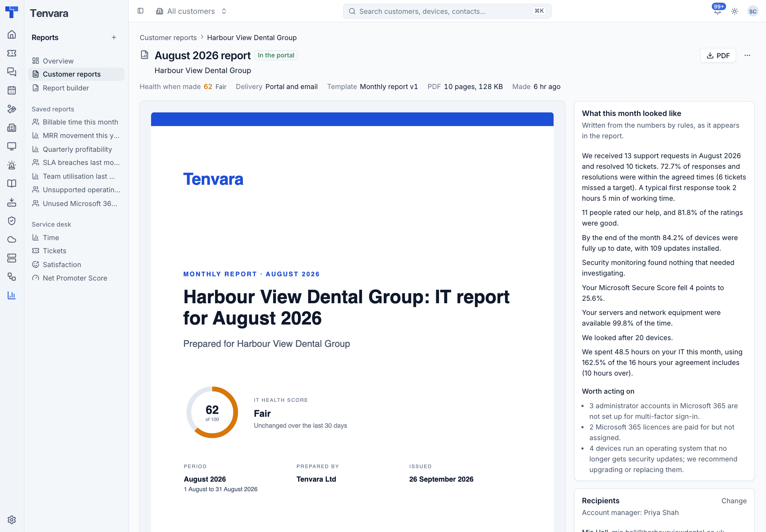Click the Made 6 hr ago value
Image resolution: width=766 pixels, height=532 pixels.
point(547,87)
